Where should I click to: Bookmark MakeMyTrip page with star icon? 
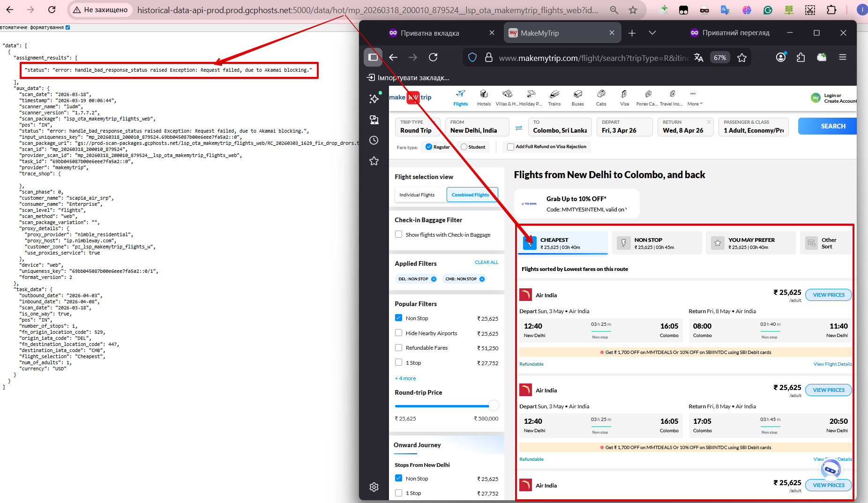pos(742,57)
